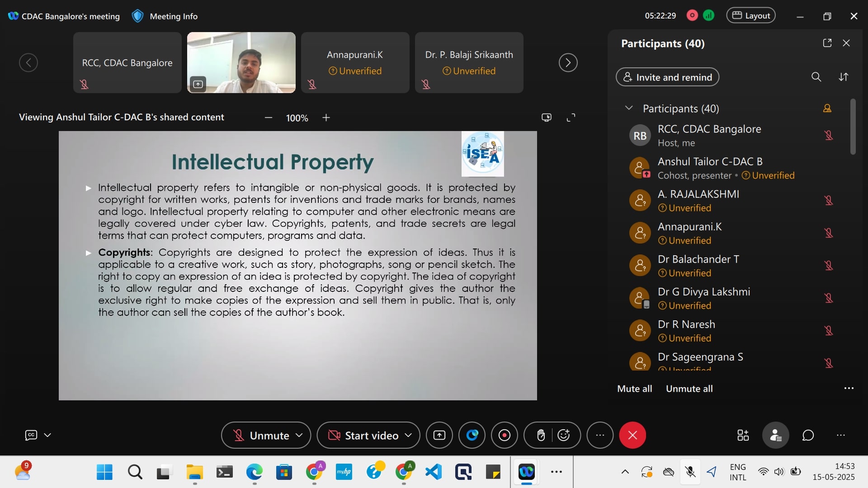The image size is (868, 488).
Task: Open Start video options arrow
Action: pyautogui.click(x=408, y=435)
